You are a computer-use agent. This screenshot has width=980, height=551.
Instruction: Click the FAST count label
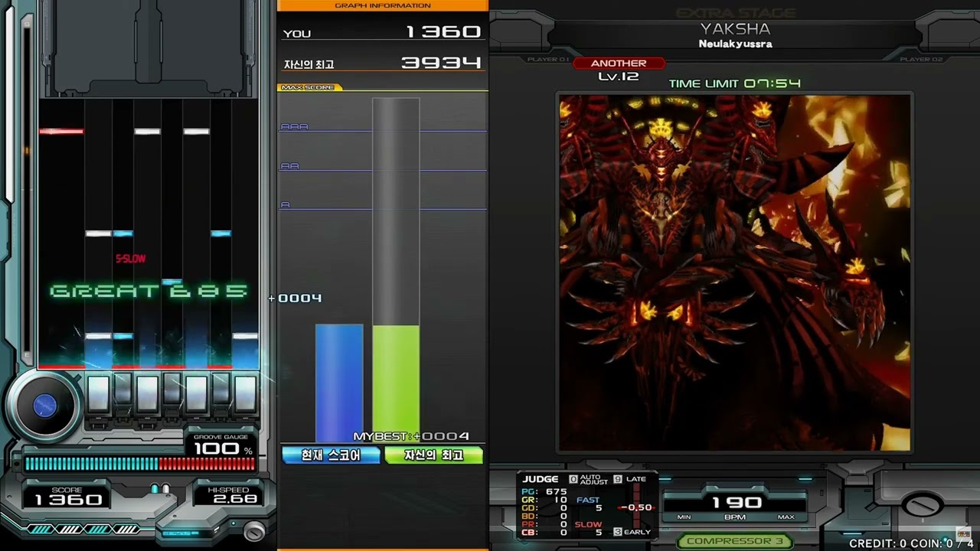pos(588,500)
